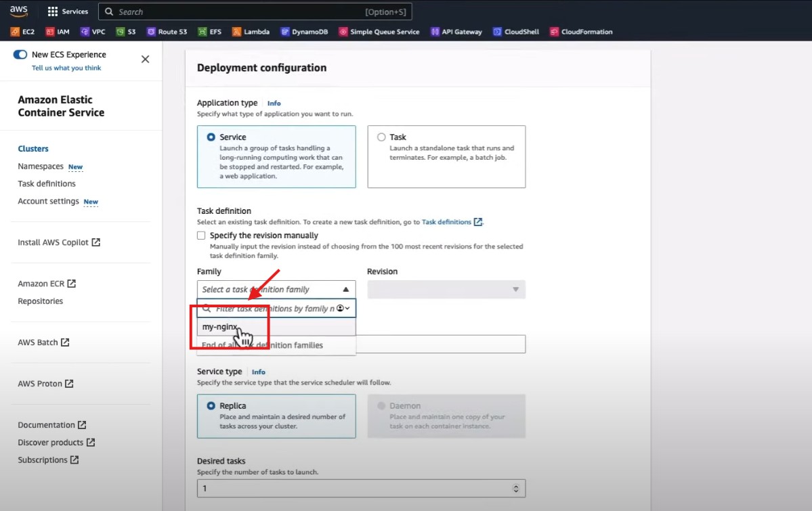The width and height of the screenshot is (812, 511).
Task: Open CloudFormation from the favorites bar
Action: point(581,32)
